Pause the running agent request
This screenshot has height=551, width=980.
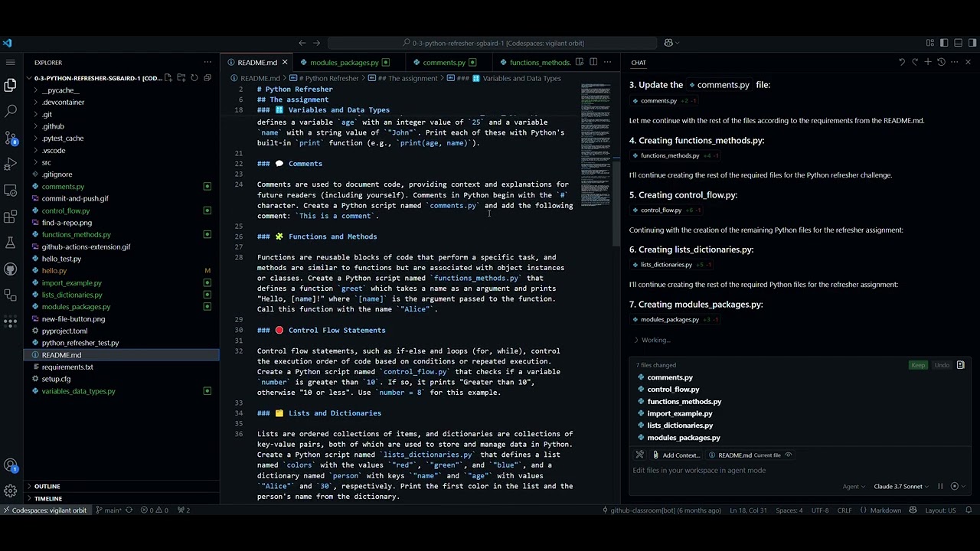tap(940, 486)
